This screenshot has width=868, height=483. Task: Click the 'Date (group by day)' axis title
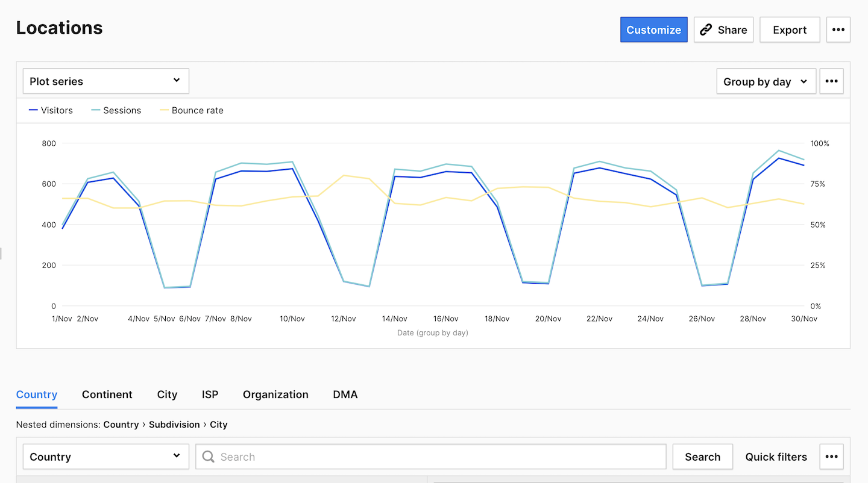tap(433, 332)
